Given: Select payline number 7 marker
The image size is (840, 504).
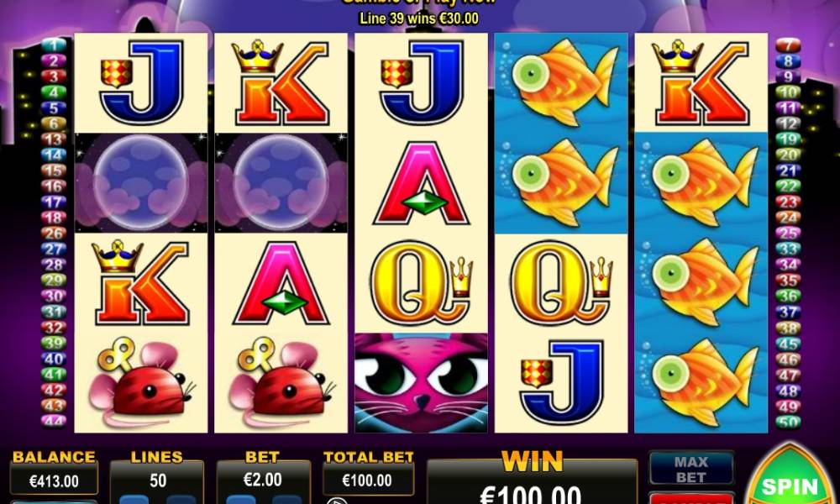Looking at the screenshot, I should (x=788, y=45).
